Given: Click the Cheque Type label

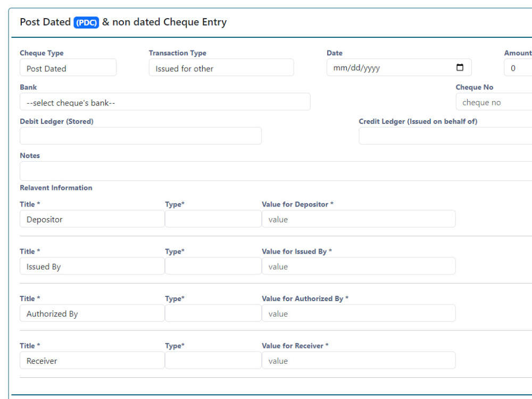Looking at the screenshot, I should 41,53.
